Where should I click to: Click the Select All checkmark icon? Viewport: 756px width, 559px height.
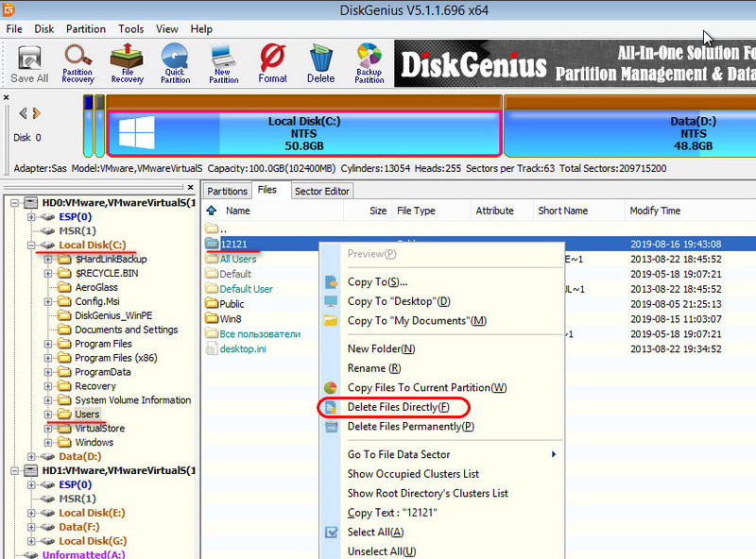coord(332,532)
